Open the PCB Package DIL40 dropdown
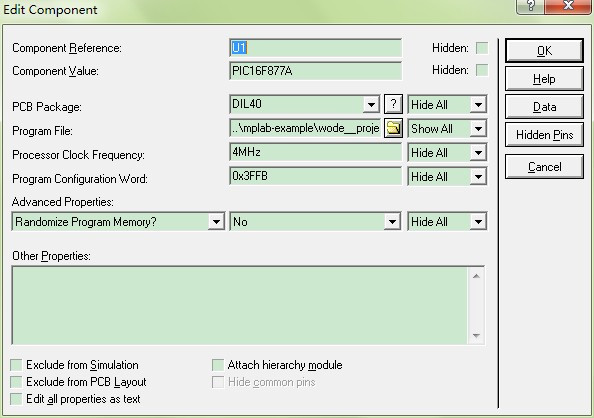The height and width of the screenshot is (418, 594). point(371,104)
